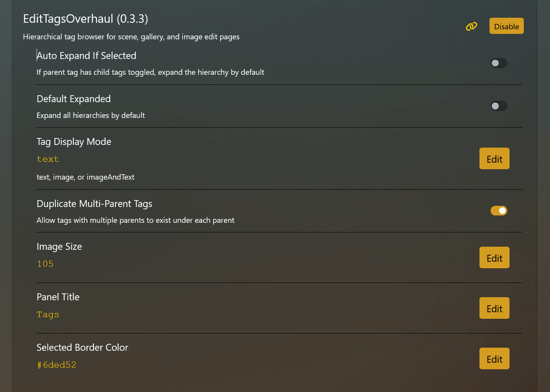Click the EditTagsOverhaul (0.3.3) heading

[x=86, y=19]
